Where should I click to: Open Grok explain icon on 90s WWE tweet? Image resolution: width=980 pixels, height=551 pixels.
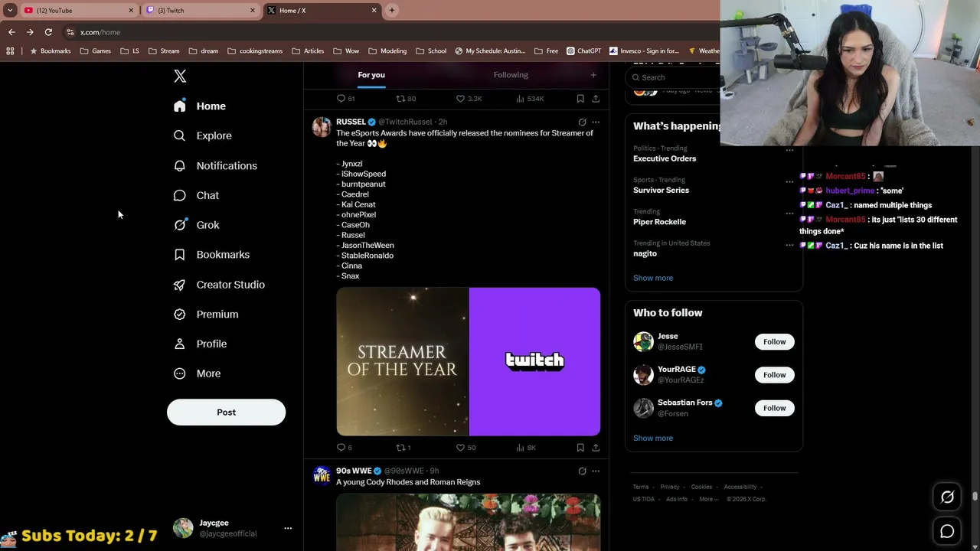[582, 471]
